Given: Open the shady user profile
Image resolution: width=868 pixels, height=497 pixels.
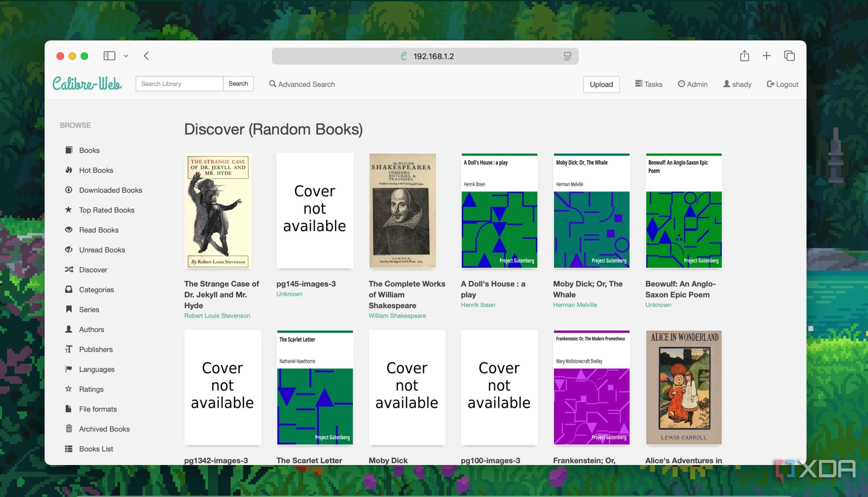Looking at the screenshot, I should 737,84.
